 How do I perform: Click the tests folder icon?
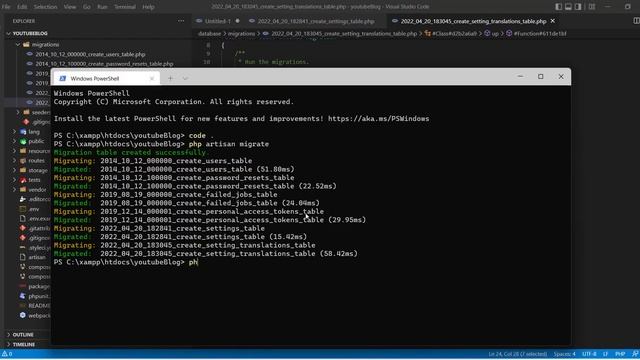(x=23, y=180)
